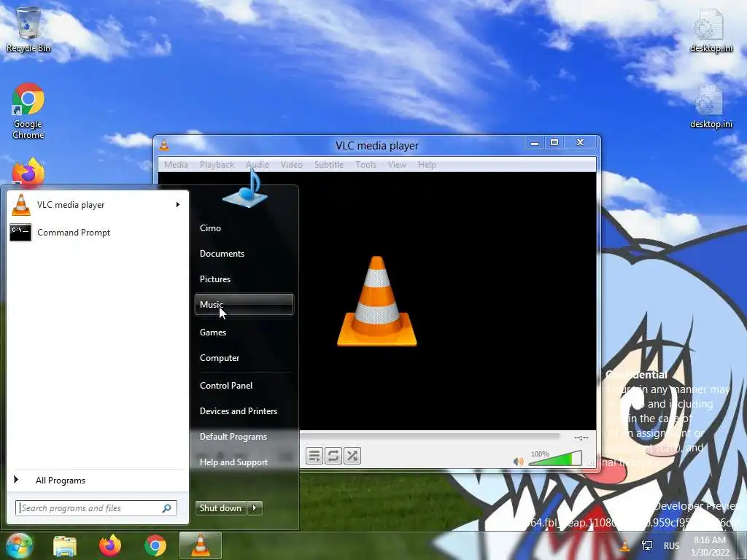This screenshot has width=747, height=560.
Task: Click the VLC taskbar button
Action: (x=200, y=545)
